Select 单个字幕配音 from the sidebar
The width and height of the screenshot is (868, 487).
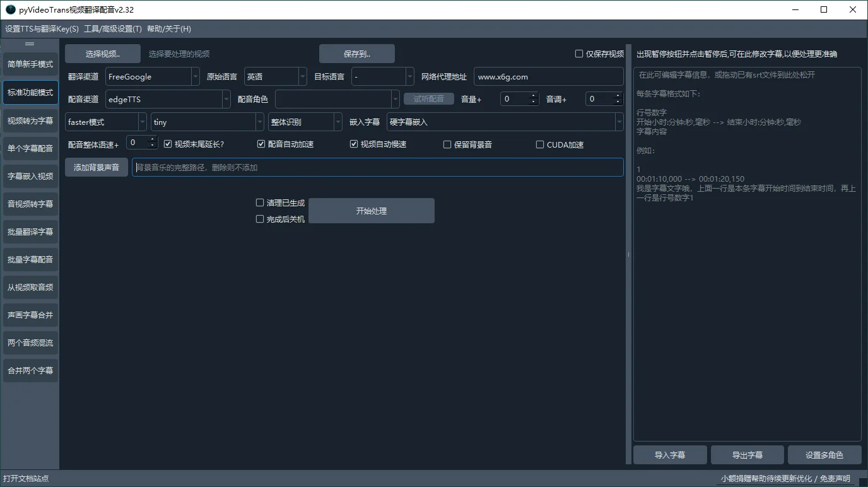30,148
